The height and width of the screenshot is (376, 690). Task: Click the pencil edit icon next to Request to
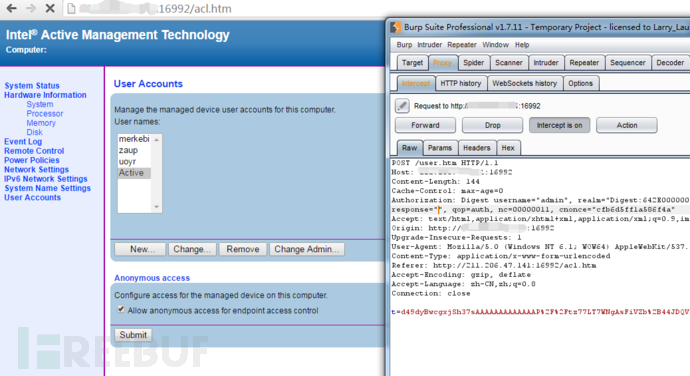coord(402,106)
